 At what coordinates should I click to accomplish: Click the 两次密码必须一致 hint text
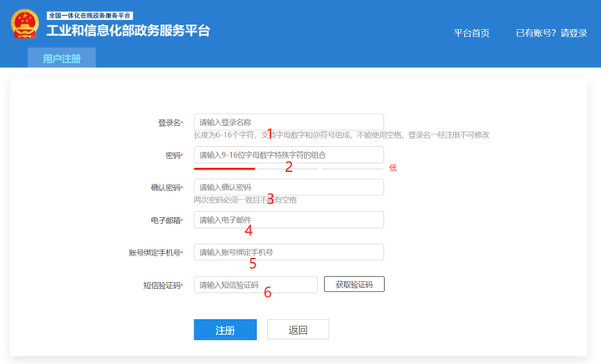245,200
